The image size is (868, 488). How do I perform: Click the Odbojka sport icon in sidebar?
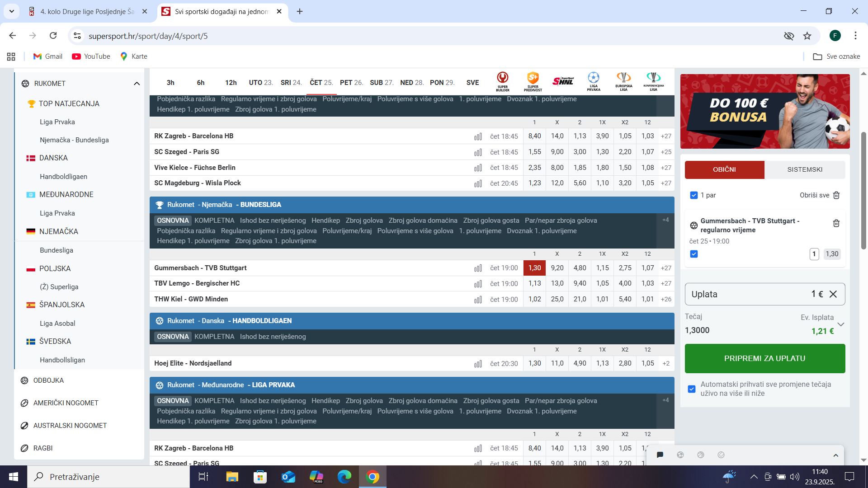pyautogui.click(x=24, y=380)
